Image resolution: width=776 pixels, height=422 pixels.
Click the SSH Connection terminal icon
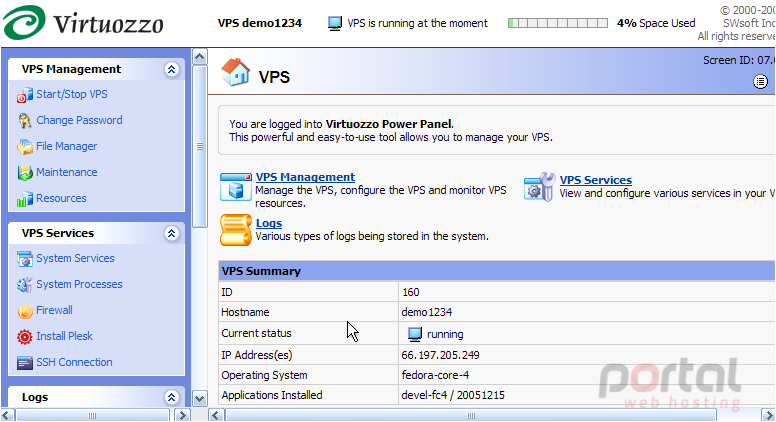coord(25,363)
